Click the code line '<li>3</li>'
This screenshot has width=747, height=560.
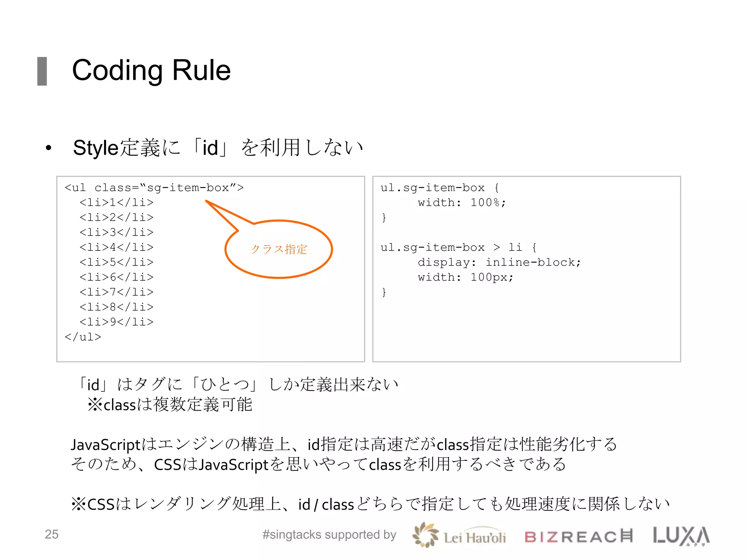[117, 232]
